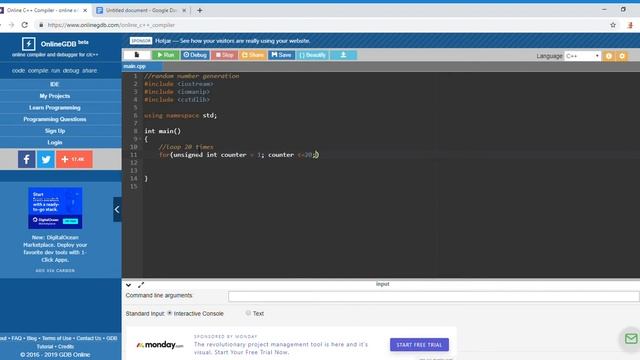
Task: Open Learn Programming in sidebar
Action: coord(55,107)
